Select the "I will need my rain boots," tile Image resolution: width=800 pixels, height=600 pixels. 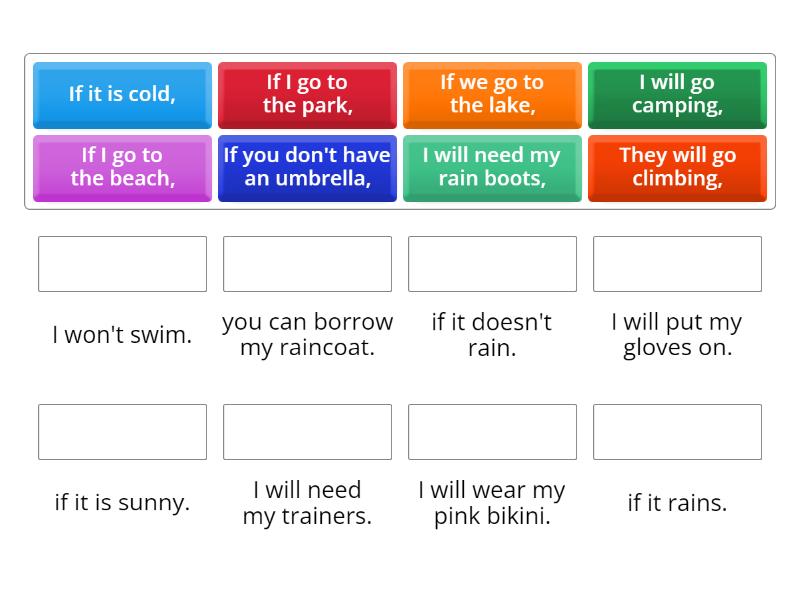point(492,168)
